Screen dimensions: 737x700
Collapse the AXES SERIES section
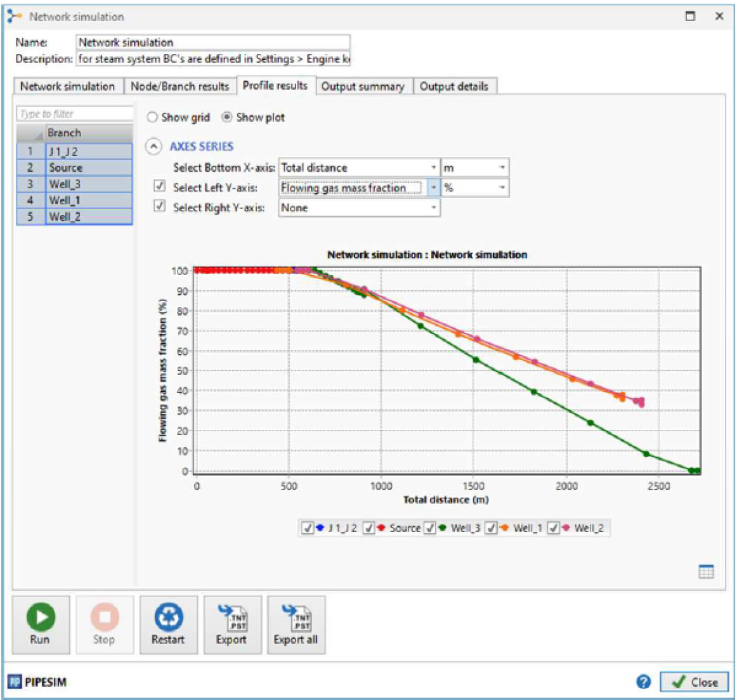click(x=153, y=146)
